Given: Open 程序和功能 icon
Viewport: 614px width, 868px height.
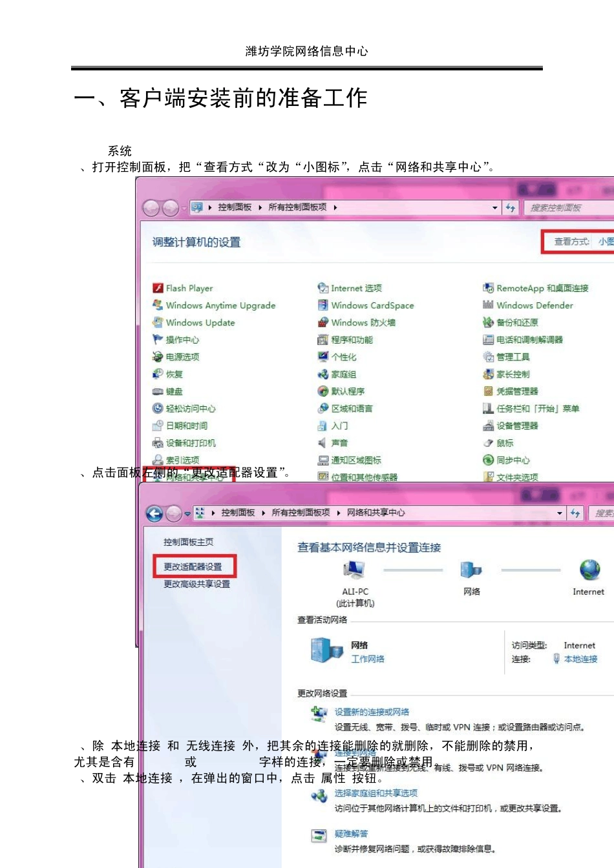Looking at the screenshot, I should pos(323,340).
